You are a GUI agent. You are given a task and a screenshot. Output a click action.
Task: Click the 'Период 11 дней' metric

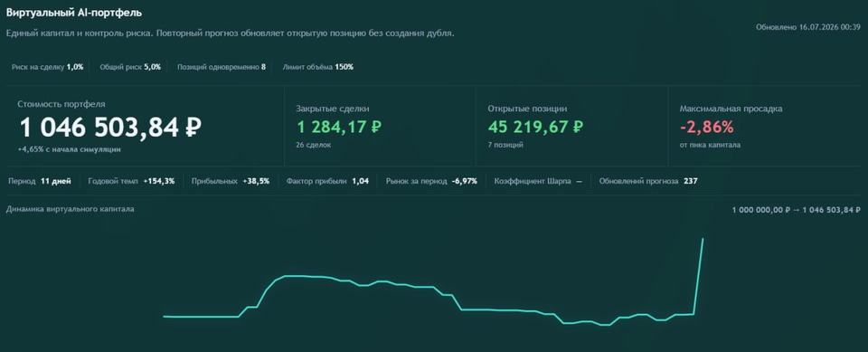pos(40,181)
